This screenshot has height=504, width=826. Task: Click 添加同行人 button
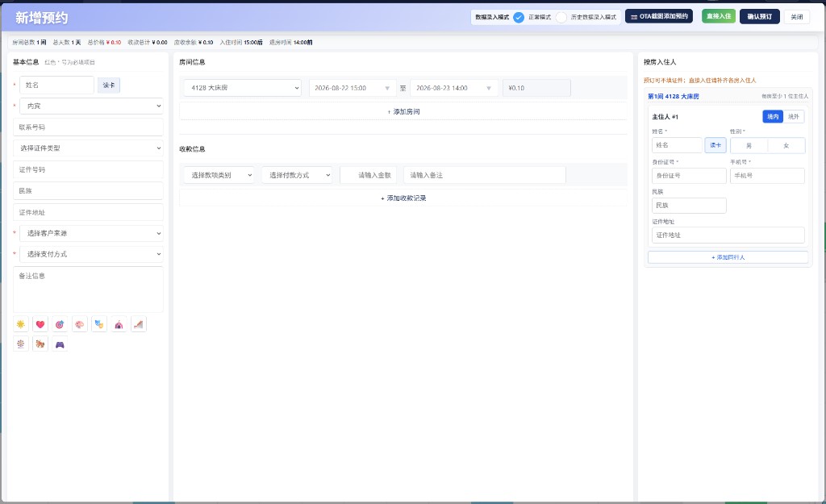point(728,257)
